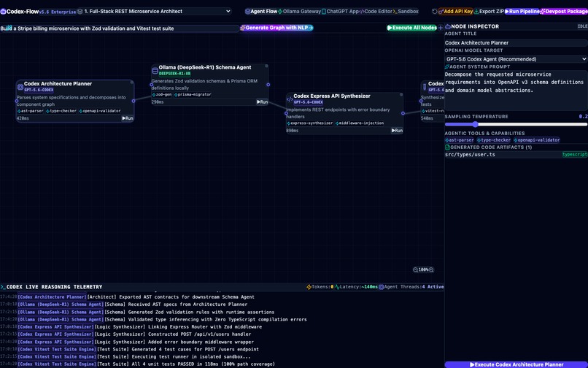
Task: Click the corner handle on Express API Synthesizer node
Action: click(401, 95)
